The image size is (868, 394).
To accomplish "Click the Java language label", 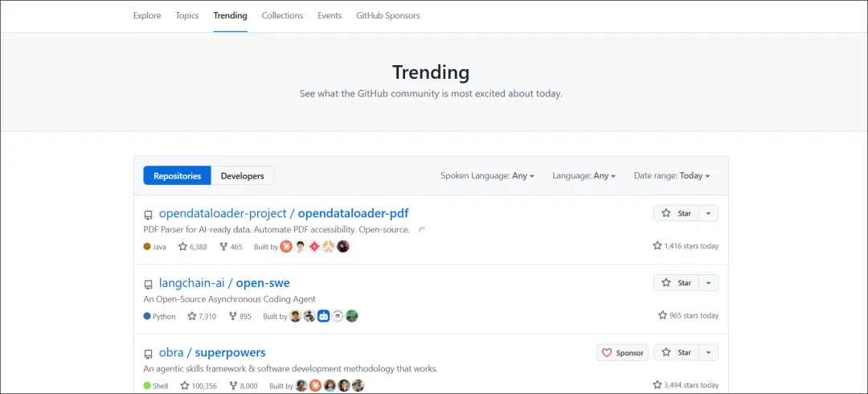I will point(155,247).
